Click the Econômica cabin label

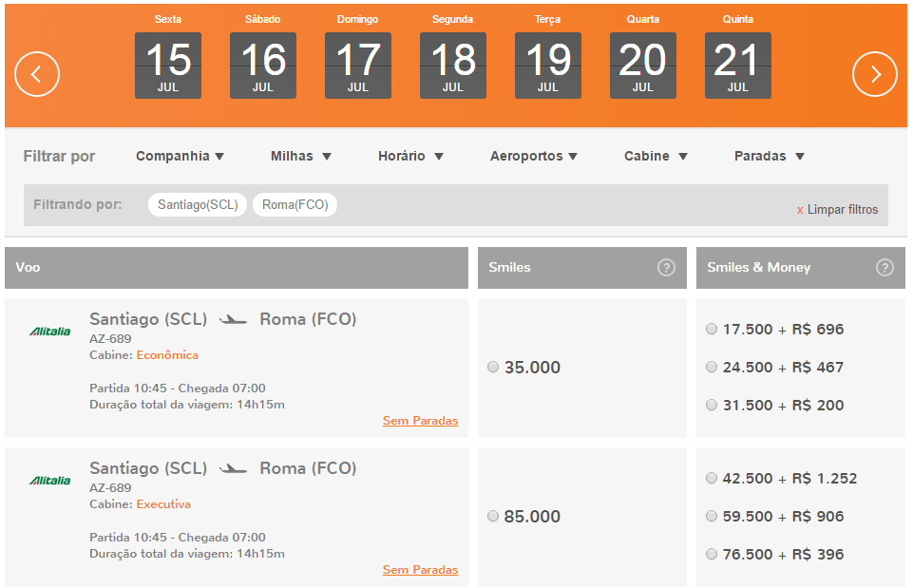point(167,355)
